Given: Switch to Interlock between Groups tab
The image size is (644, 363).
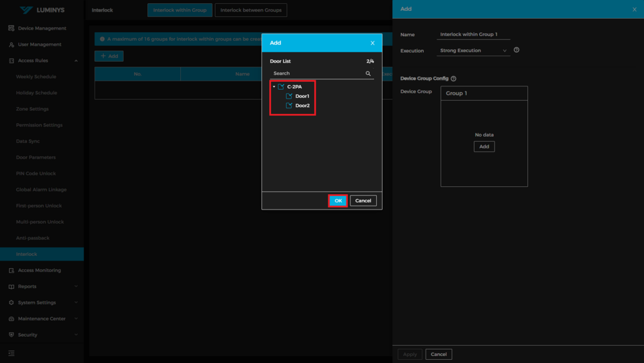Looking at the screenshot, I should pyautogui.click(x=251, y=10).
